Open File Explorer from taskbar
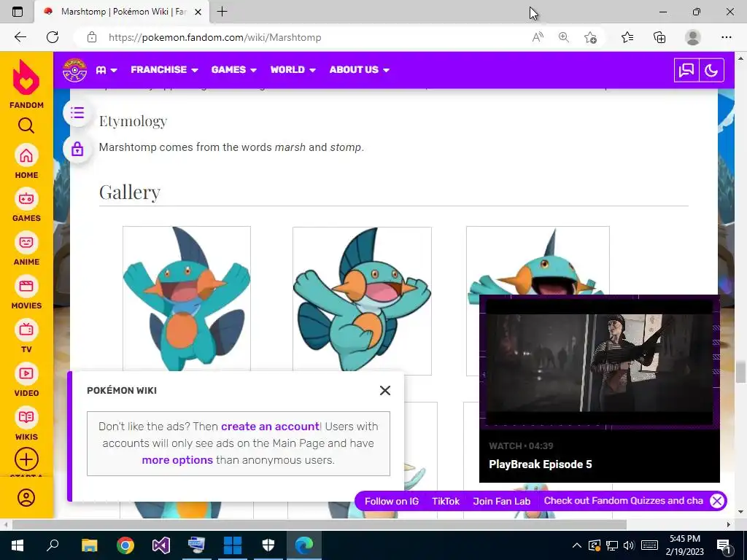This screenshot has width=747, height=560. point(89,545)
